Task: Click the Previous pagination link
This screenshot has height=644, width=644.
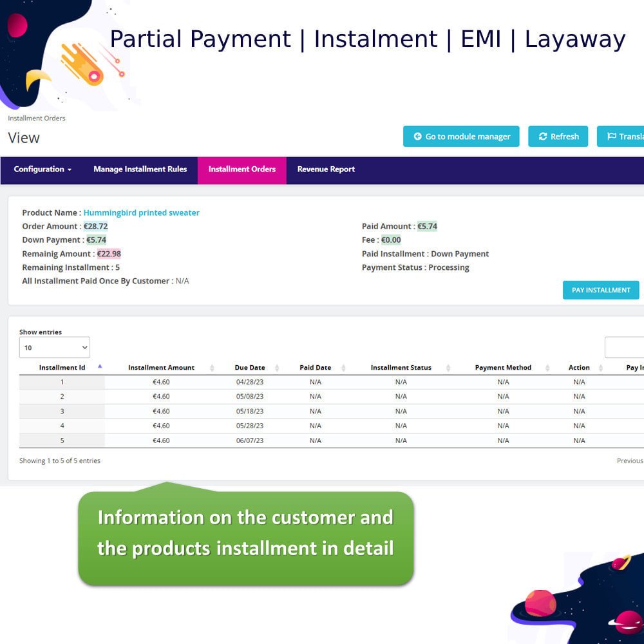Action: (630, 461)
